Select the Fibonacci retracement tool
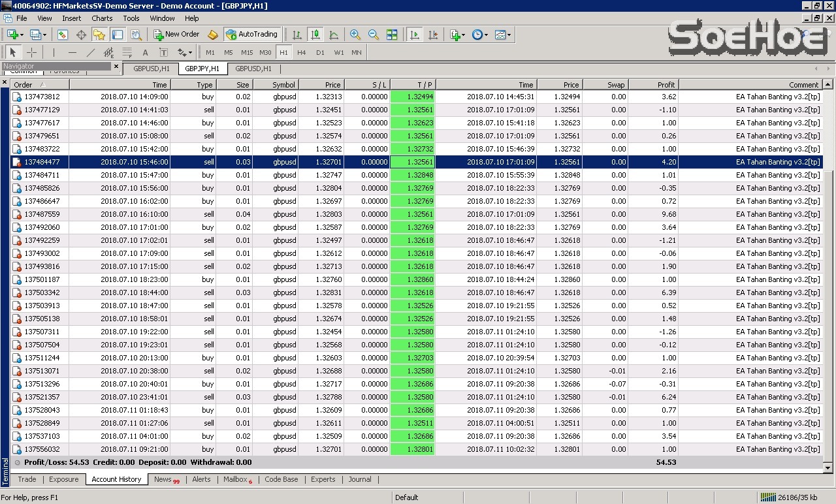This screenshot has height=504, width=836. click(x=127, y=52)
